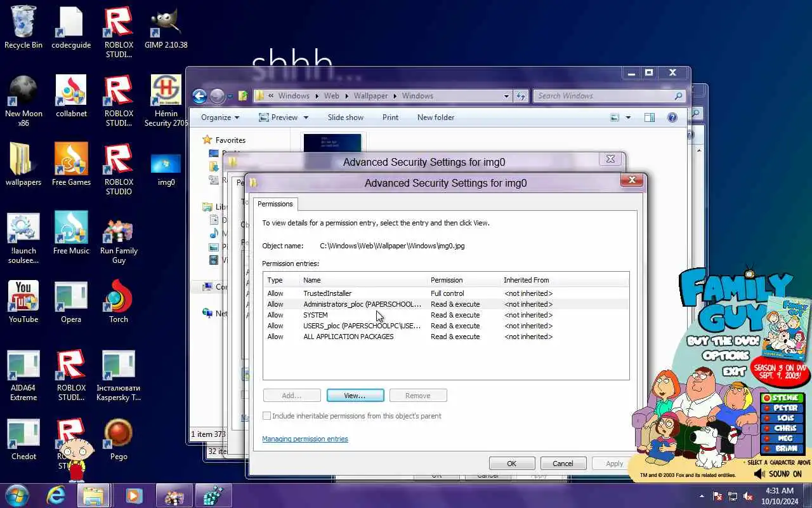Screen dimensions: 812x508
Task: Open the codecguide desktop shortcut
Action: click(x=71, y=28)
